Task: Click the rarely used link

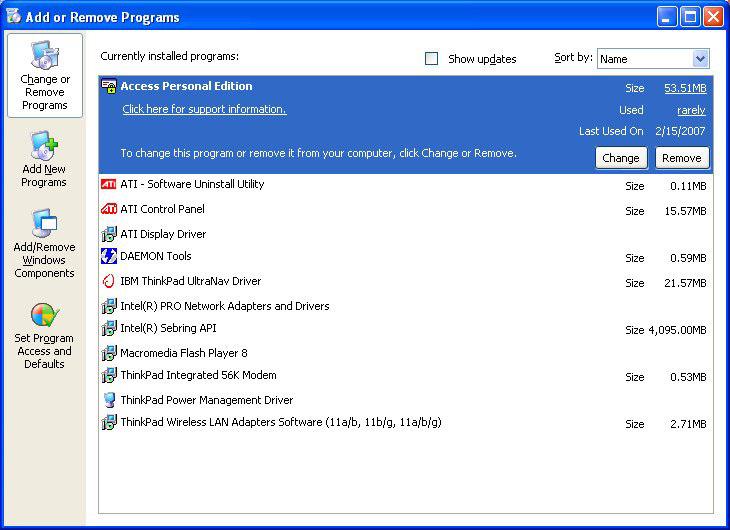Action: 691,110
